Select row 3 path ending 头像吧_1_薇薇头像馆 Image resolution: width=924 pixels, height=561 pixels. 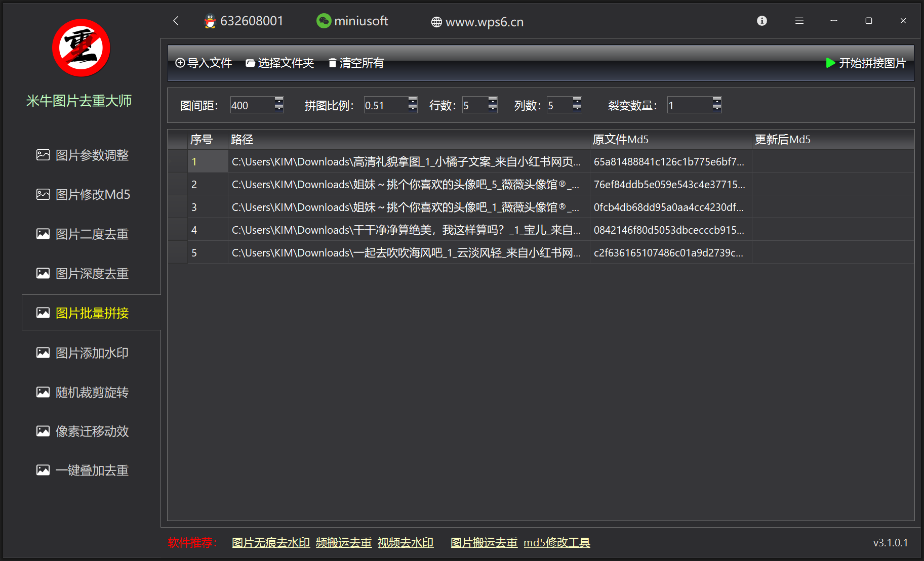(409, 207)
